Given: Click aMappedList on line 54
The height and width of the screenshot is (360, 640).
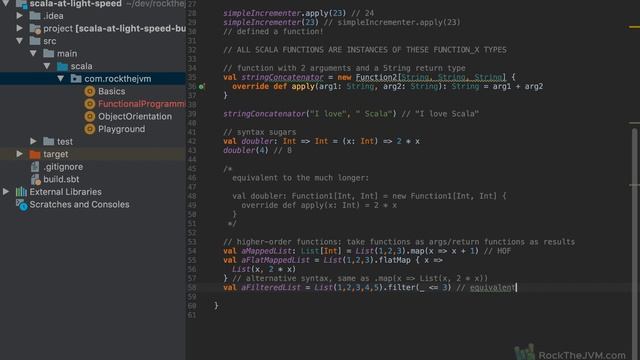Looking at the screenshot, I should (266, 251).
